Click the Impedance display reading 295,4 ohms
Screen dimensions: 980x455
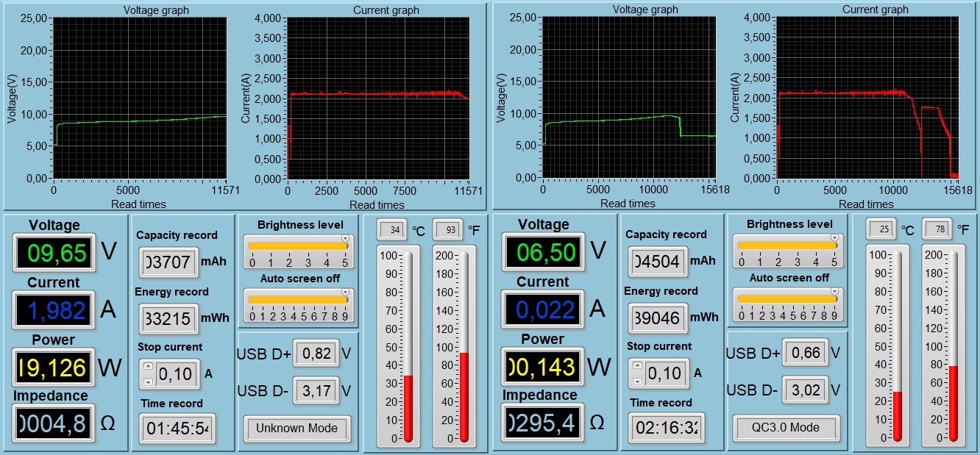coord(543,423)
